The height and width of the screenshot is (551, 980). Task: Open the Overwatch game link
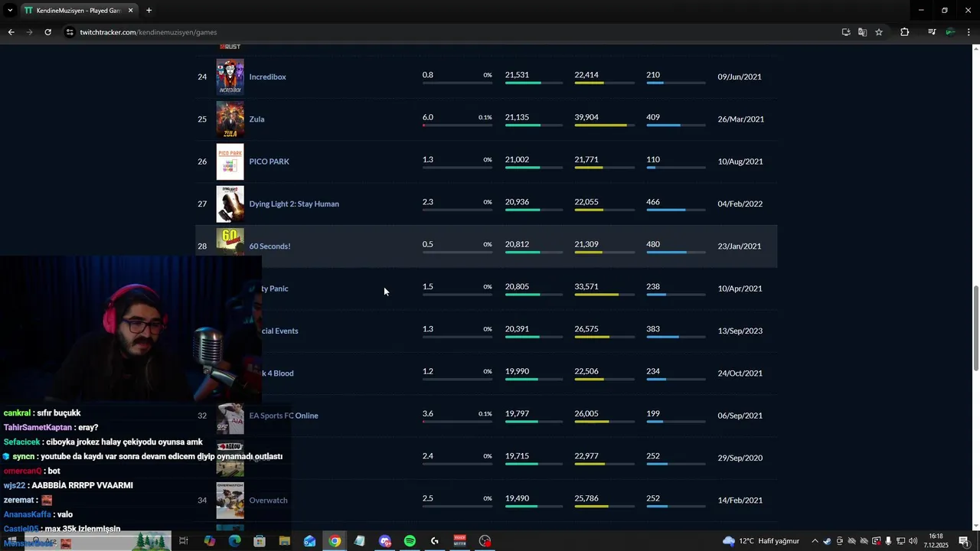[x=268, y=500]
